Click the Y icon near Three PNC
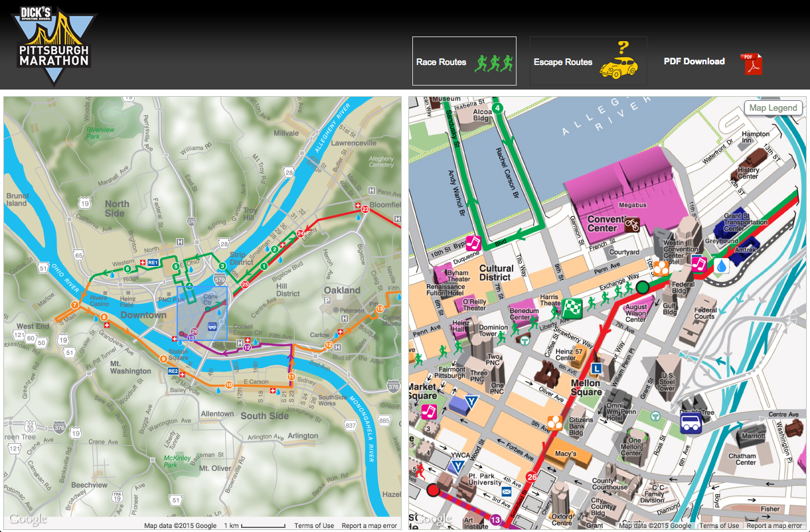The image size is (810, 532). tap(472, 402)
